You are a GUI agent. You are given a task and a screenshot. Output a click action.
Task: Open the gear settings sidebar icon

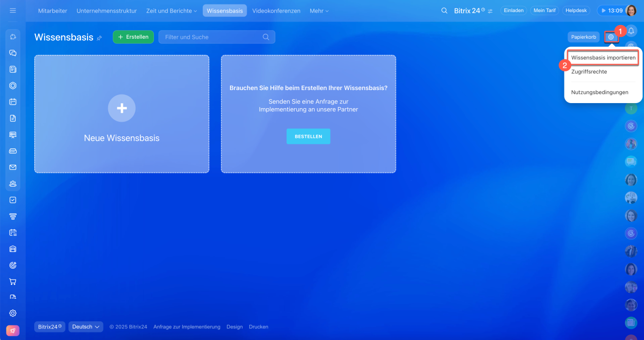[13, 313]
